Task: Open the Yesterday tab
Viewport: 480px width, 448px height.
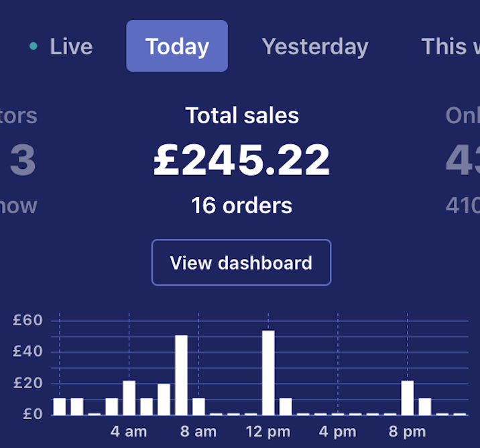Action: click(315, 46)
